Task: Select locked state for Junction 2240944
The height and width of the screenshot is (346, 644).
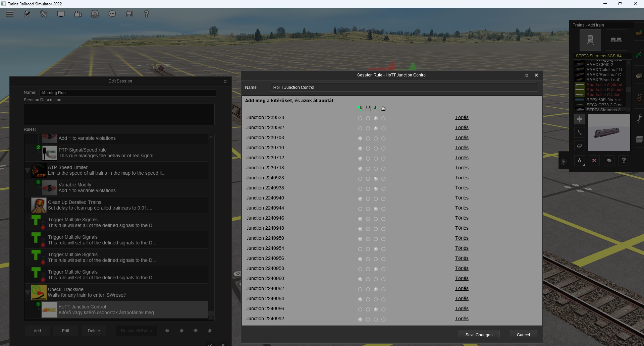Action: (x=383, y=209)
